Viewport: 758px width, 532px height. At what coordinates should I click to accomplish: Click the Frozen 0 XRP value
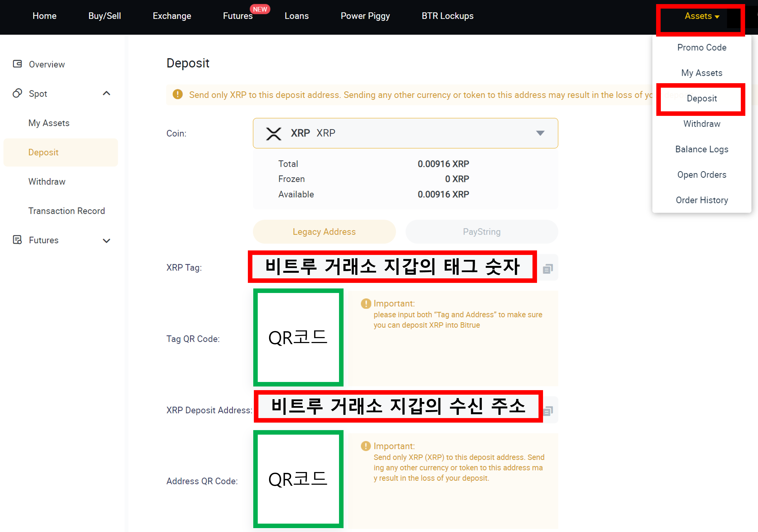[457, 179]
